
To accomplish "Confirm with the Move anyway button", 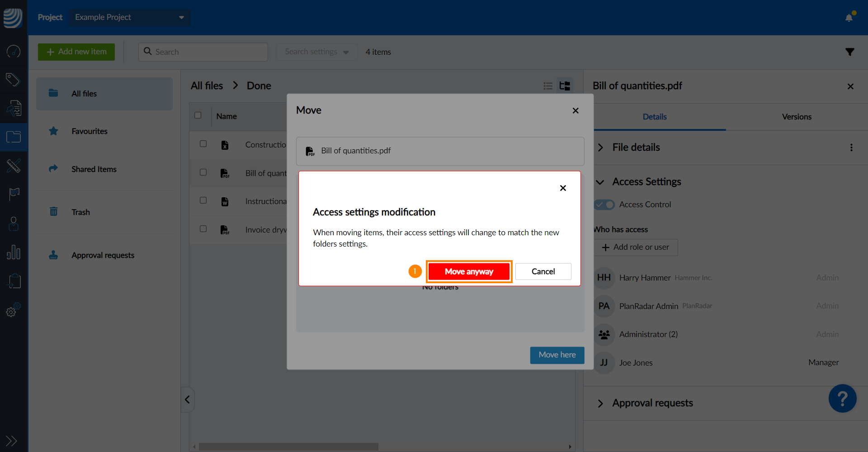I will (x=469, y=271).
